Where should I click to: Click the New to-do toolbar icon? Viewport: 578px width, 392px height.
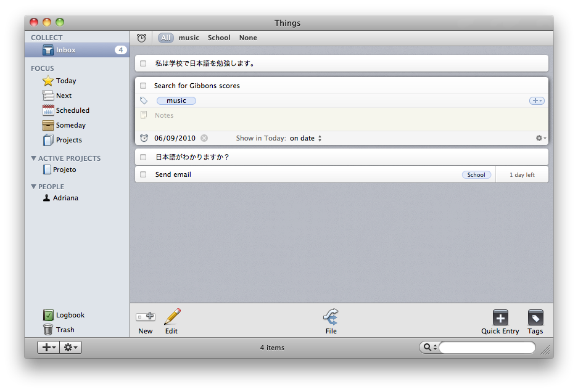coord(145,316)
